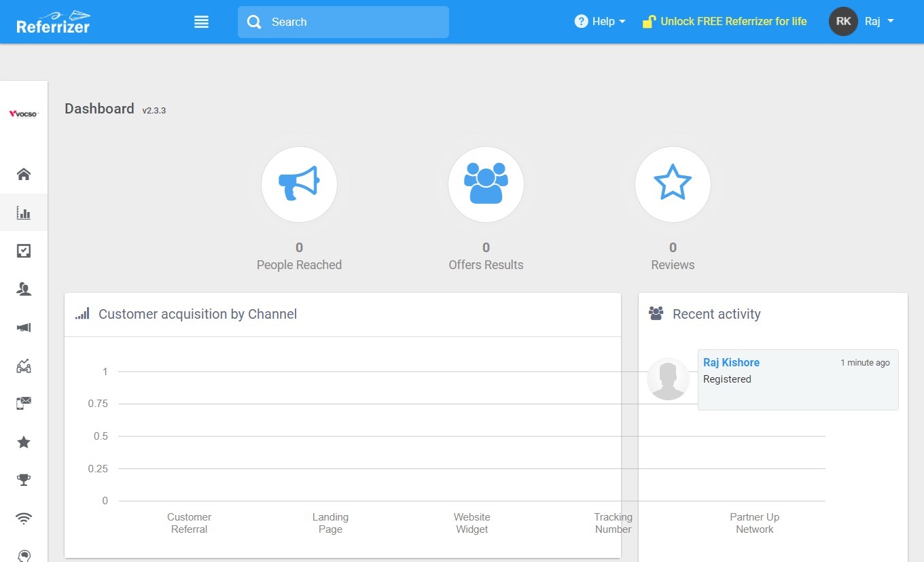Click Raj Kishore's avatar placeholder
The image size is (924, 562).
(x=668, y=379)
